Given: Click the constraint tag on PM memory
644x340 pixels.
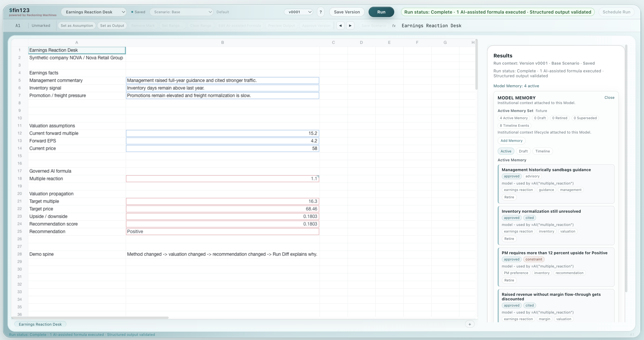Looking at the screenshot, I should click(x=533, y=259).
